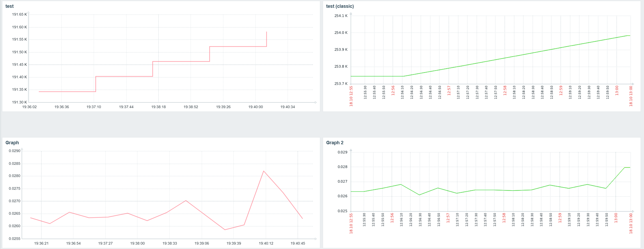Select the 254.1 K y-axis label
This screenshot has width=644, height=249.
click(x=341, y=16)
